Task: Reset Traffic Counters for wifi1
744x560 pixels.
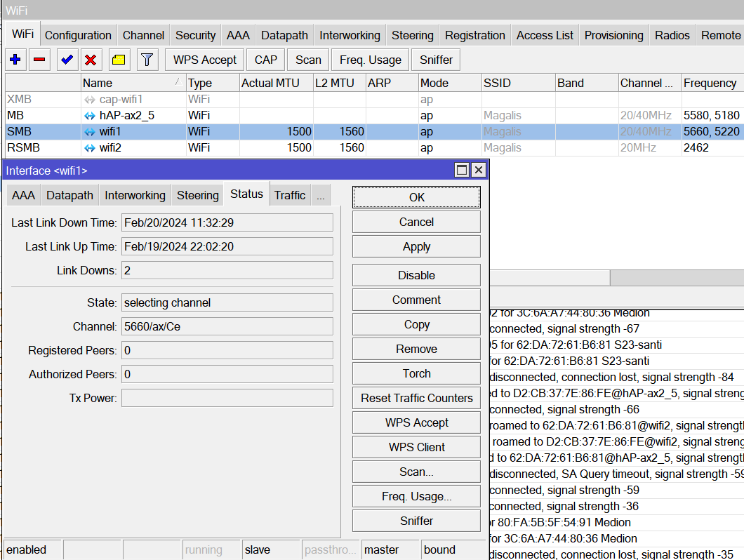Action: (416, 398)
